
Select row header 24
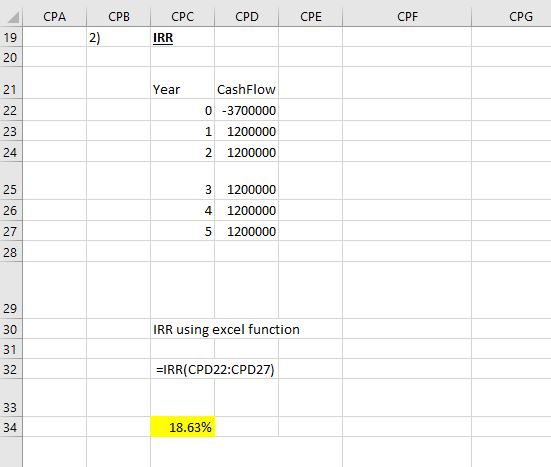point(11,152)
